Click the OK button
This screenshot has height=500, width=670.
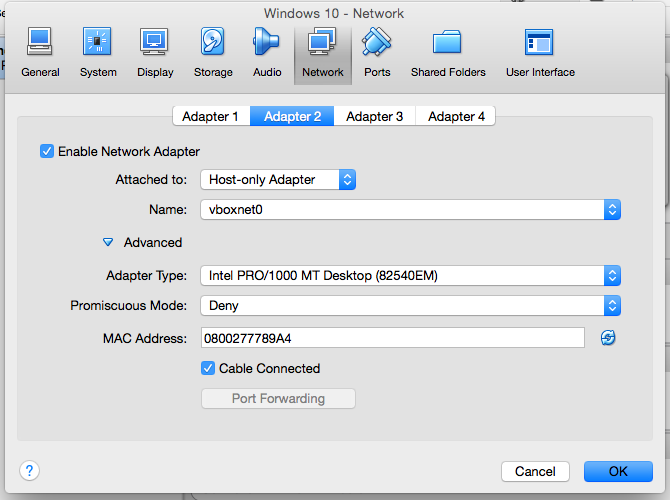618,471
